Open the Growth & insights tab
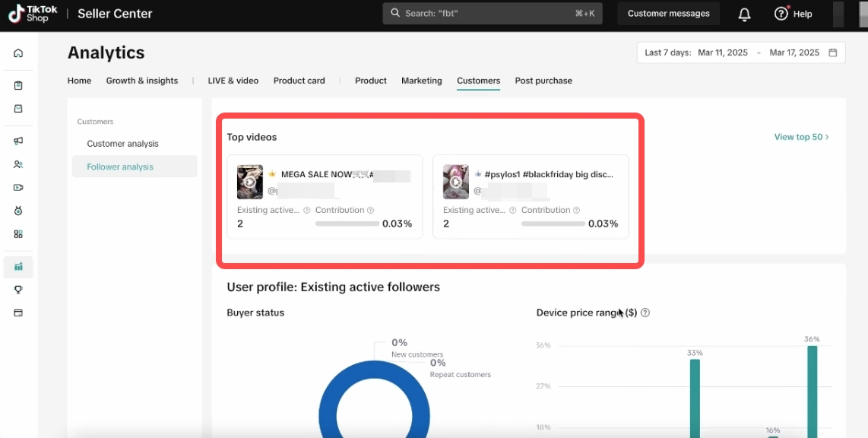 click(141, 81)
